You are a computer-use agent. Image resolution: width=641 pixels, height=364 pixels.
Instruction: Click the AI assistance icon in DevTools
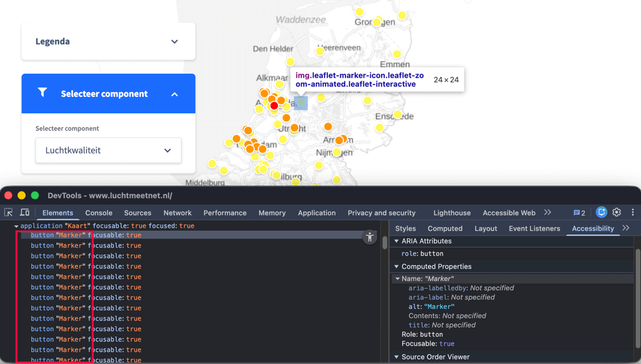click(601, 213)
